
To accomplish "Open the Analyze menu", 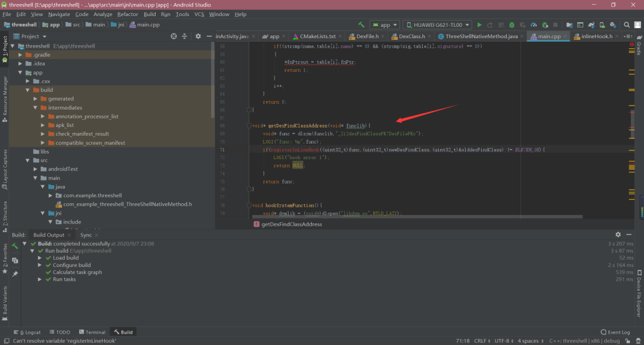I will pos(103,14).
